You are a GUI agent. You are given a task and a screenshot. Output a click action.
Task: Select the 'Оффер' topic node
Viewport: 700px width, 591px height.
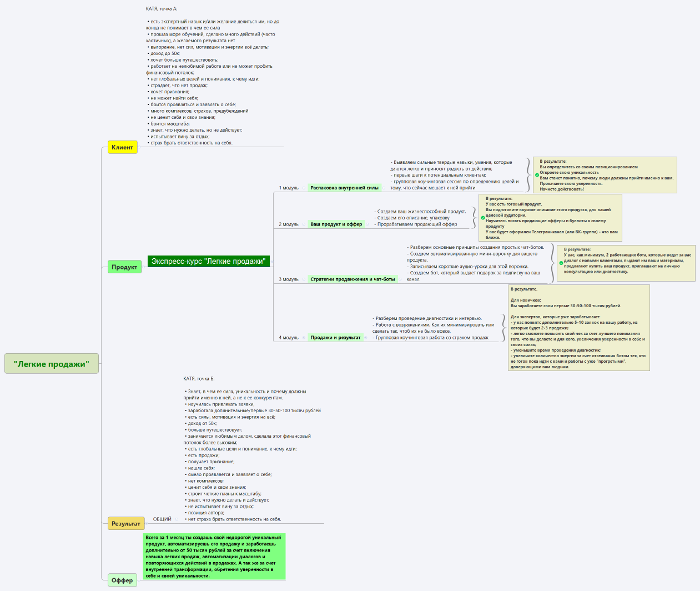coord(122,580)
